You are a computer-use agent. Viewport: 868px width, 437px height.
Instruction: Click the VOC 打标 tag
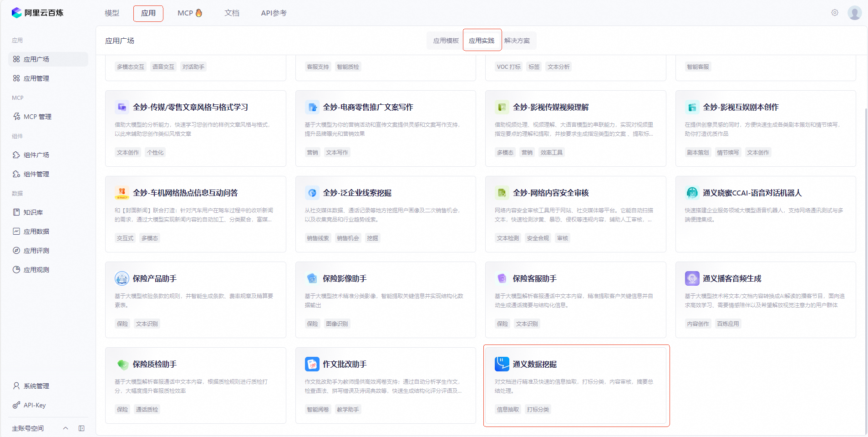(509, 67)
